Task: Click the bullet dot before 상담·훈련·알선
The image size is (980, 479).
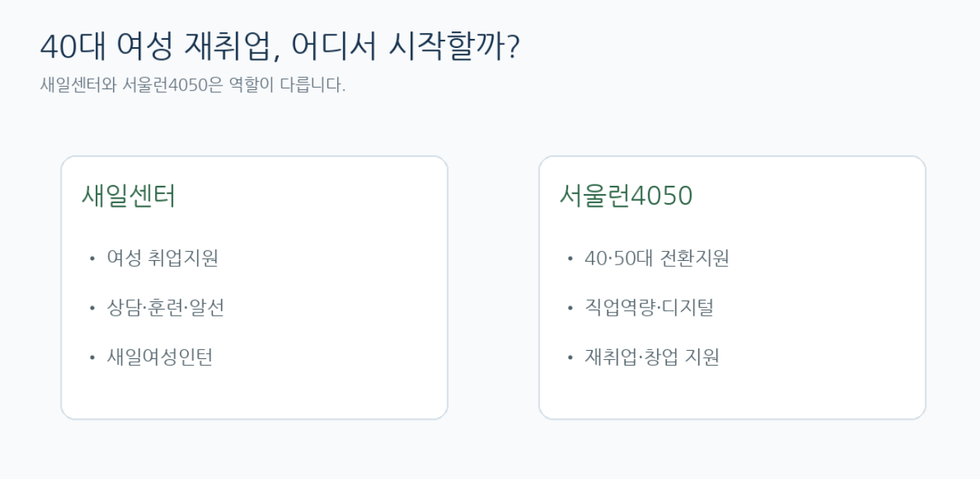Action: pos(92,308)
